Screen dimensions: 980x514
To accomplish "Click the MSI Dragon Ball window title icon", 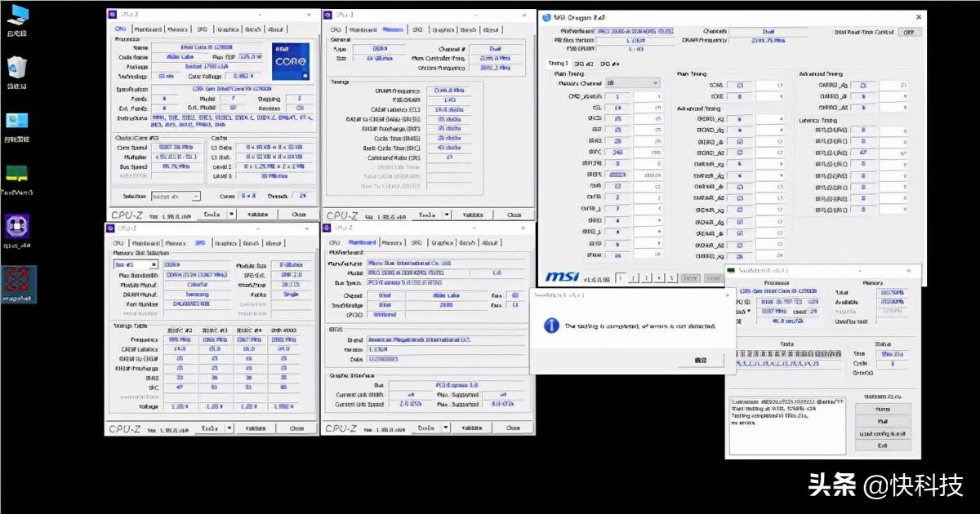I will tap(546, 16).
